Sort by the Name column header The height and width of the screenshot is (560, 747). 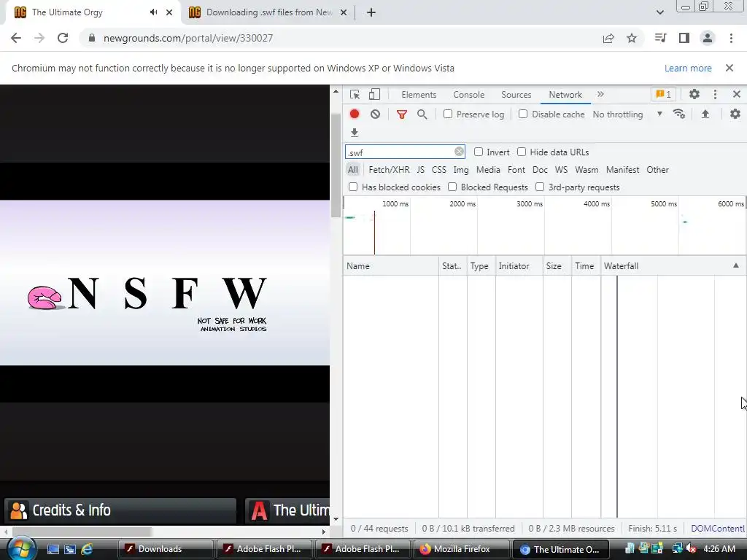click(x=391, y=265)
